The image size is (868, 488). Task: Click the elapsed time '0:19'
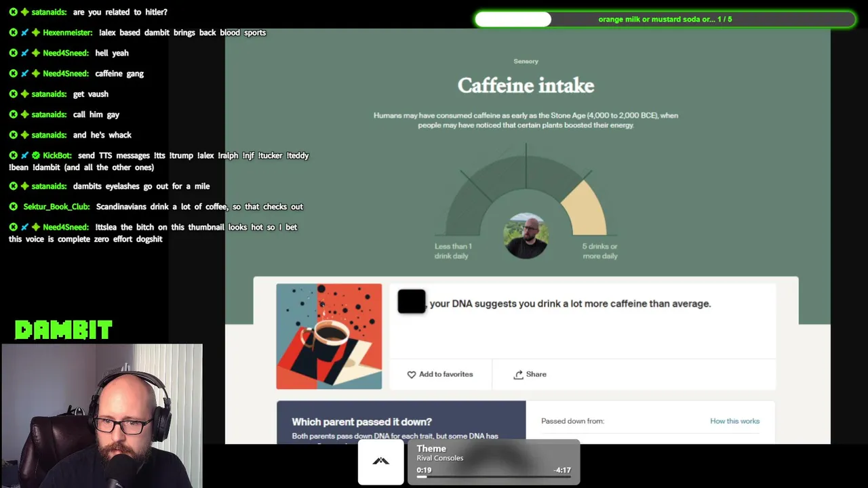(x=424, y=470)
